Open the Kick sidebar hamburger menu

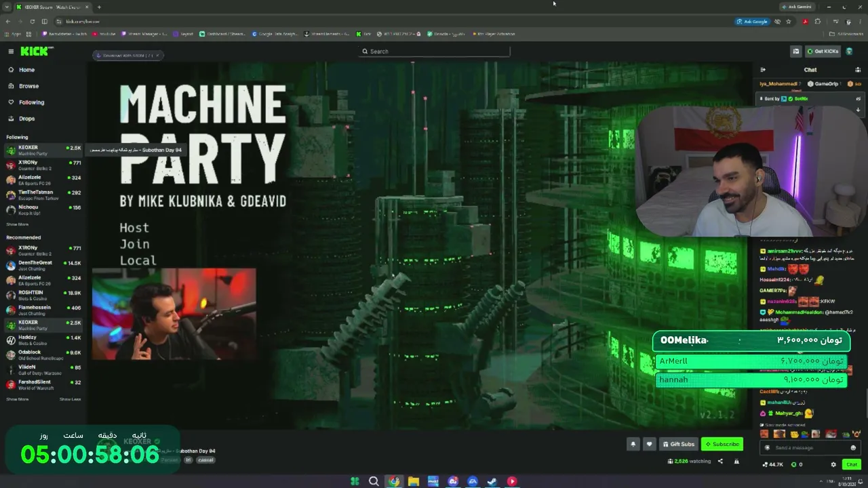(x=11, y=52)
